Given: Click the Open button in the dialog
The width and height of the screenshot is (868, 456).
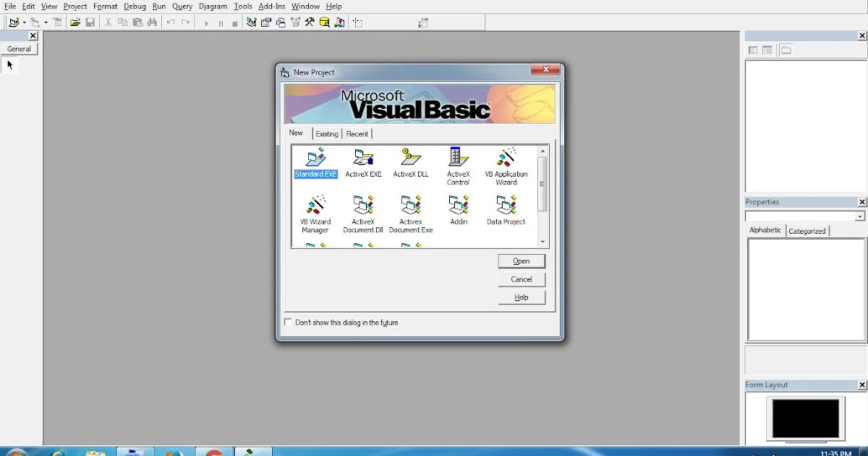Looking at the screenshot, I should pyautogui.click(x=522, y=261).
